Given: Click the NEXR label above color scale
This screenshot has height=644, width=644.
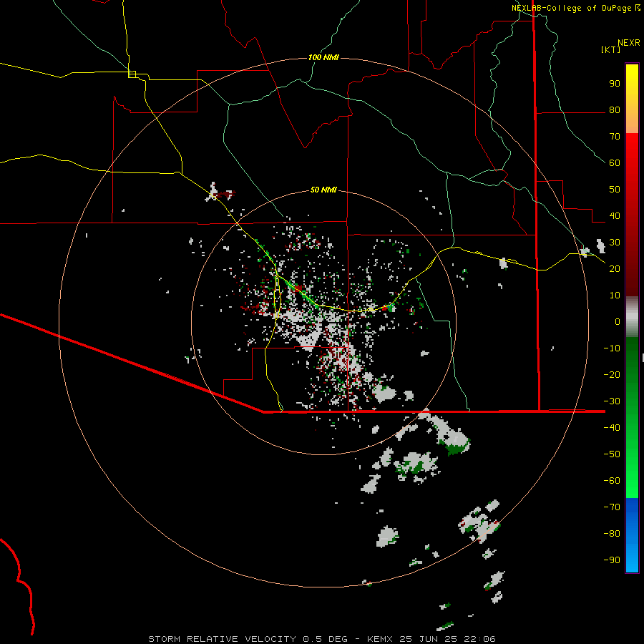Looking at the screenshot, I should pos(629,43).
